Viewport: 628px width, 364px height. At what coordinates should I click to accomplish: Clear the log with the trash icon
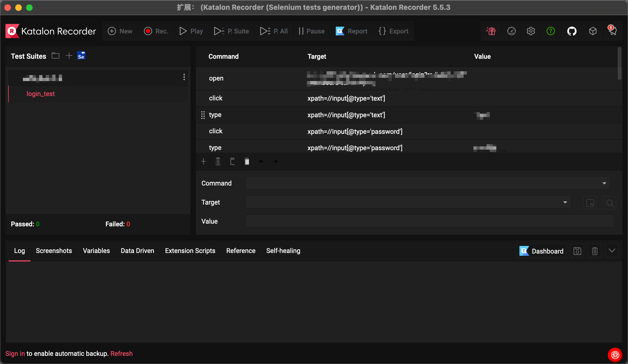pos(595,251)
